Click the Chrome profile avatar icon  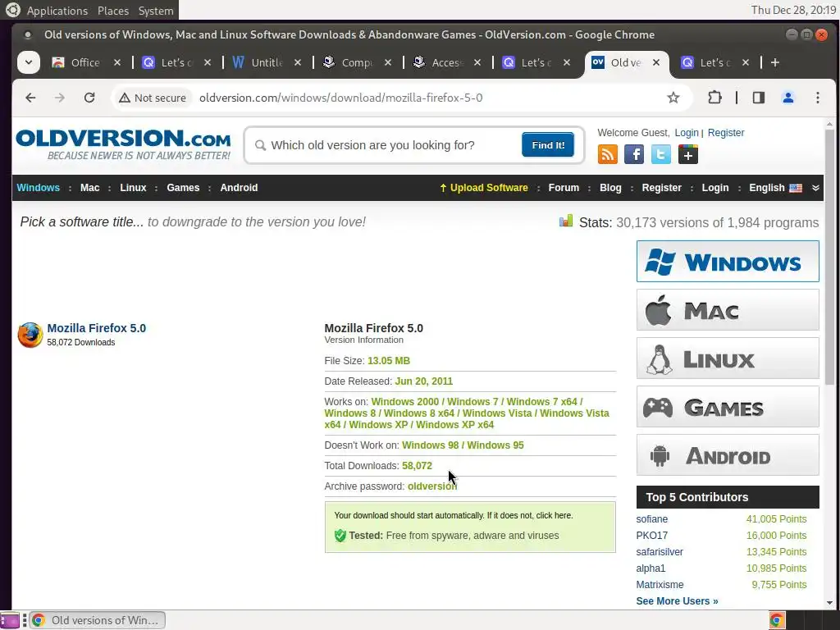tap(788, 98)
